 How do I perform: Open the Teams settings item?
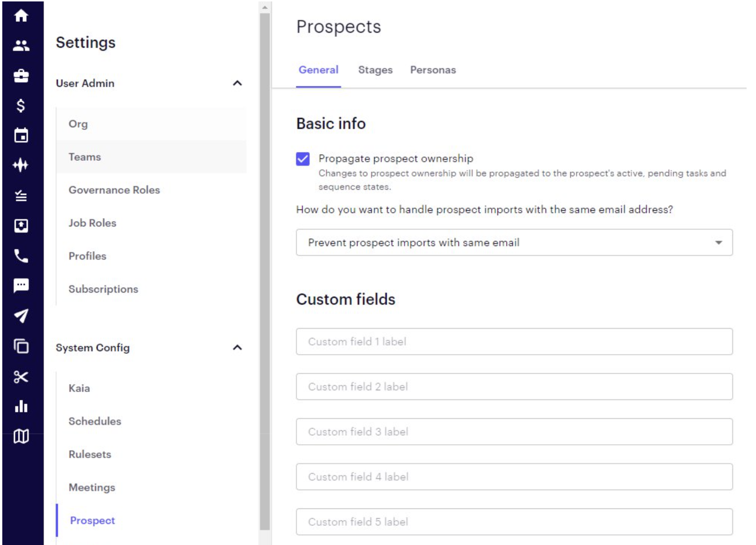[85, 157]
